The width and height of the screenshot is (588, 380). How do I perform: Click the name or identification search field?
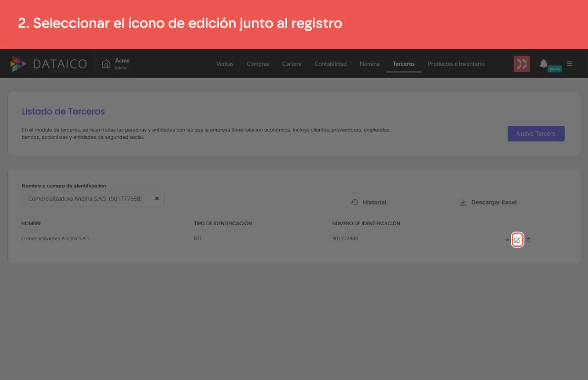tap(93, 199)
